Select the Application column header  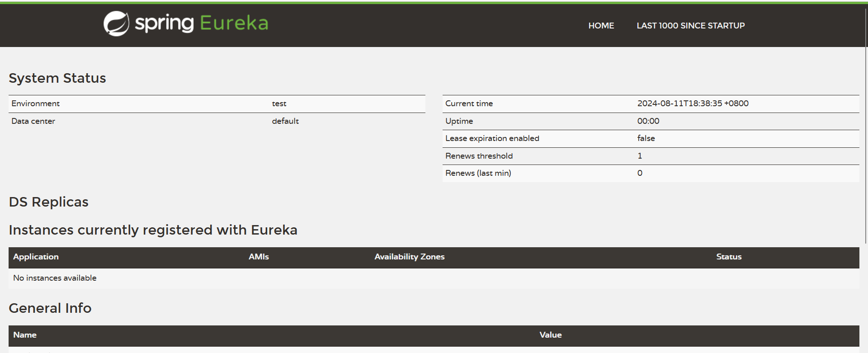(36, 257)
